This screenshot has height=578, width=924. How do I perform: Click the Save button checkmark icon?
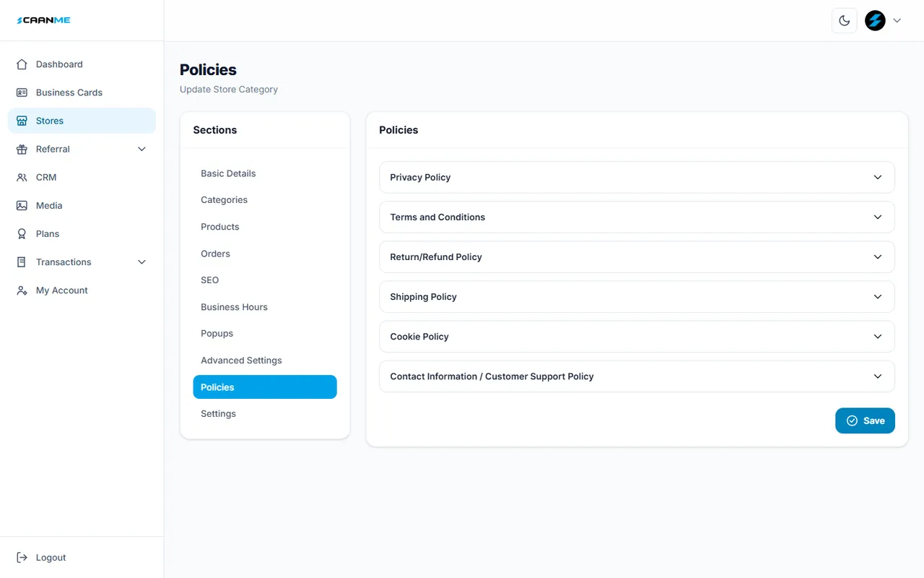(852, 420)
